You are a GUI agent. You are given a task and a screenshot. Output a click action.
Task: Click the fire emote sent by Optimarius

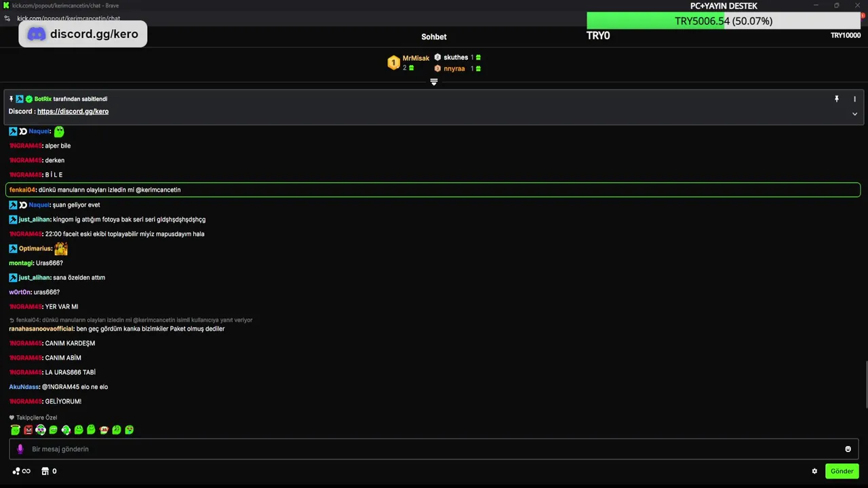tap(61, 249)
